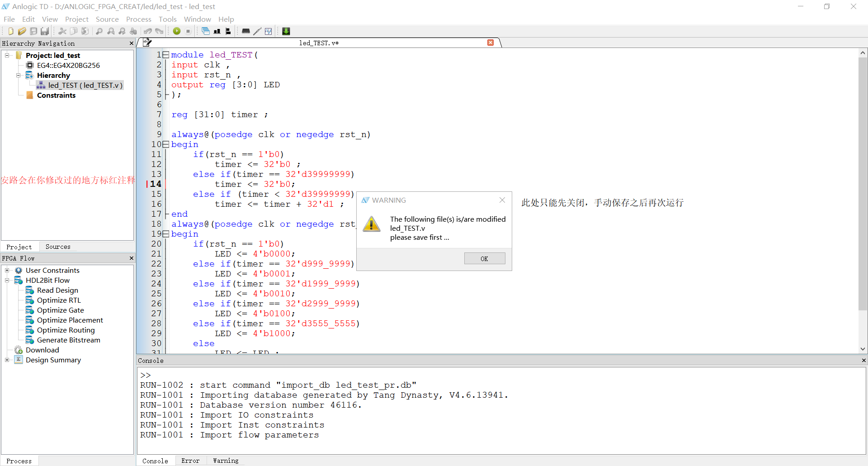868x466 pixels.
Task: Click the tile windows vertically icon
Action: pyautogui.click(x=228, y=31)
